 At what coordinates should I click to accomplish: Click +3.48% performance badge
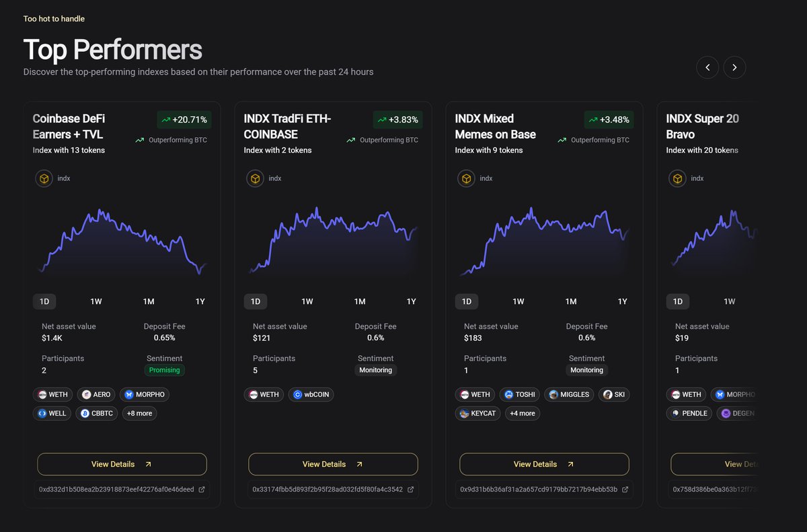coord(609,120)
